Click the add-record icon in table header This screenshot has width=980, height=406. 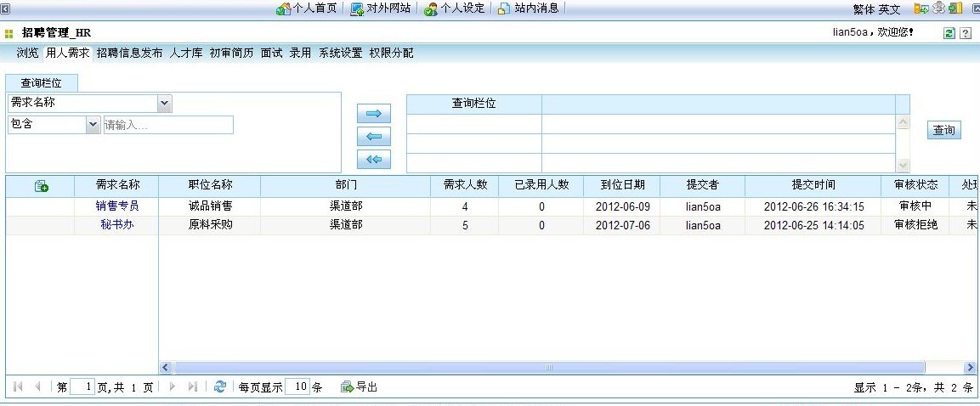coord(41,186)
